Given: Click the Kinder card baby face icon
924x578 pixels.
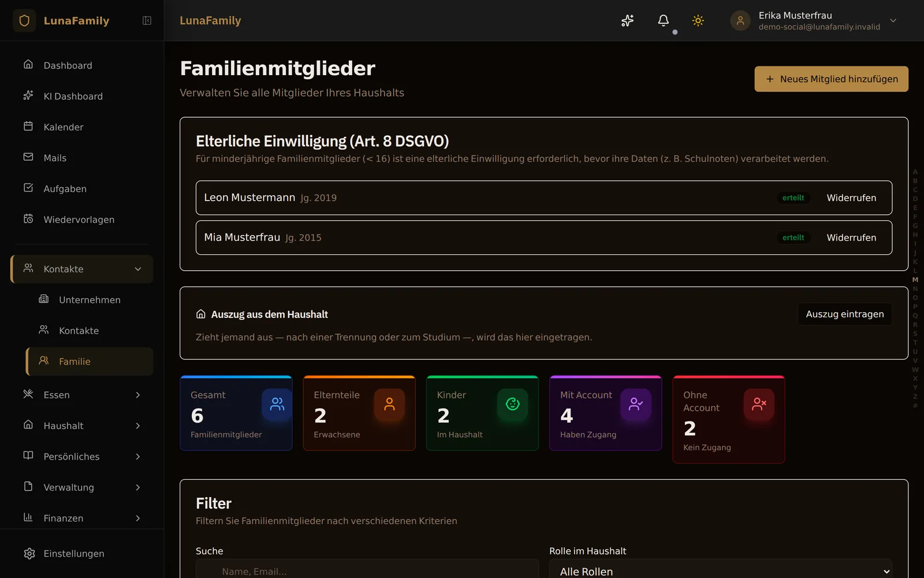Looking at the screenshot, I should pyautogui.click(x=513, y=404).
